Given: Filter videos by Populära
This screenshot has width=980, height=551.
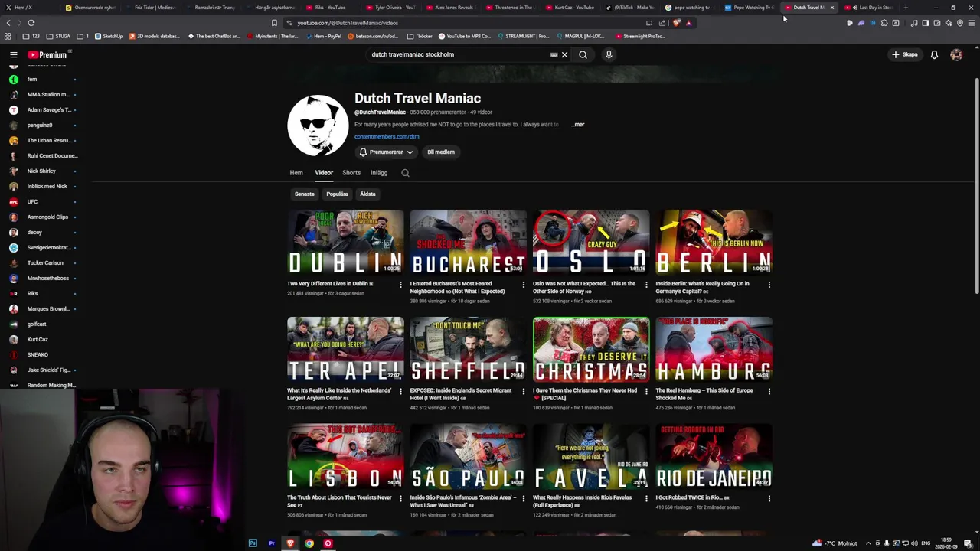Looking at the screenshot, I should (337, 194).
